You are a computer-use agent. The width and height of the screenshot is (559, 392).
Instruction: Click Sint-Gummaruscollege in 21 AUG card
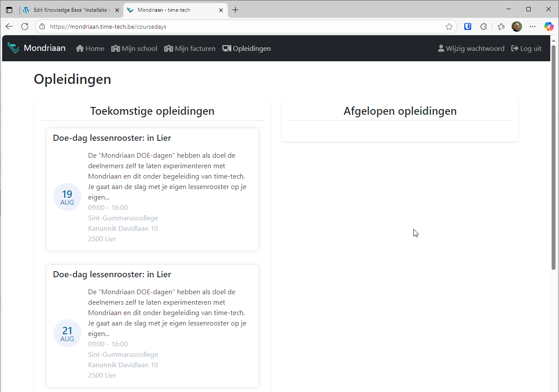tap(123, 355)
